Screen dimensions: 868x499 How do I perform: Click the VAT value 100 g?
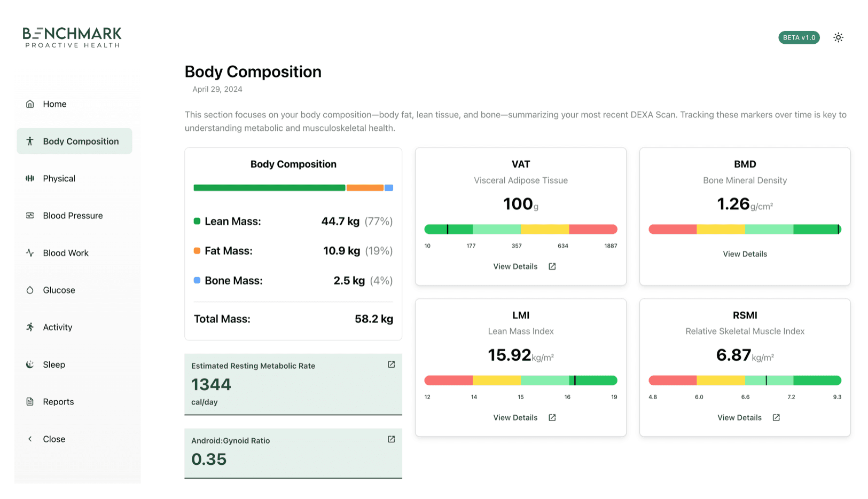point(521,204)
